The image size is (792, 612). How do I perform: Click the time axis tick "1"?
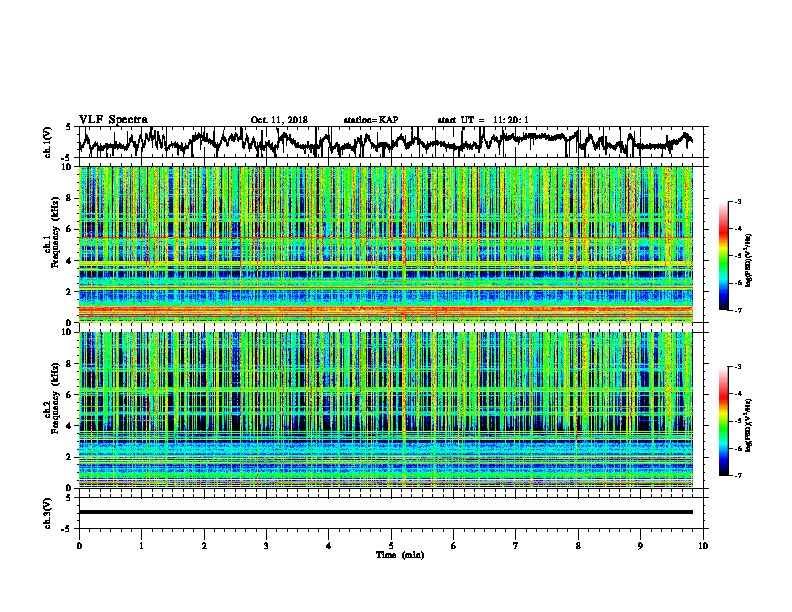pyautogui.click(x=141, y=545)
